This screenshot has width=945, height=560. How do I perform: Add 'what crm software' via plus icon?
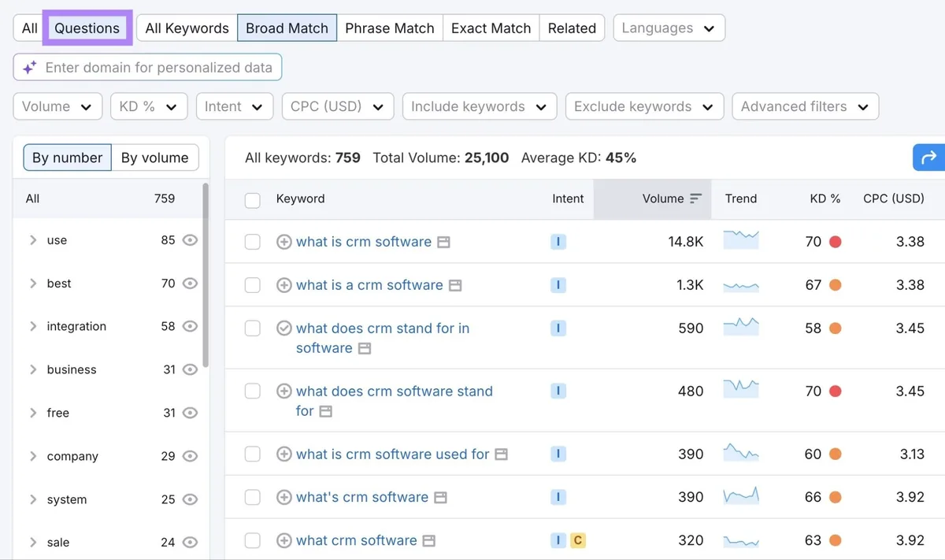pos(284,541)
